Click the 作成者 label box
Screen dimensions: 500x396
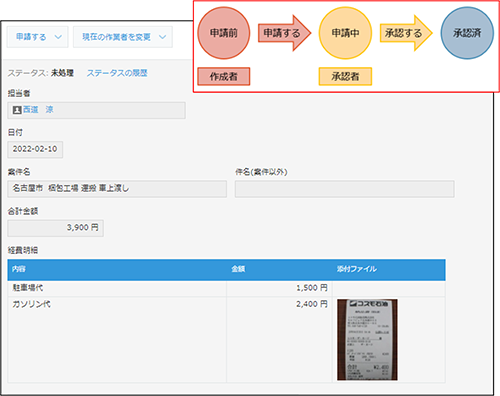point(224,77)
